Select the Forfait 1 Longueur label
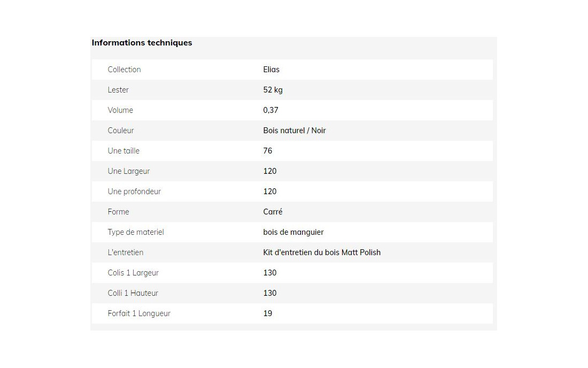This screenshot has height=368, width=588. coord(139,313)
